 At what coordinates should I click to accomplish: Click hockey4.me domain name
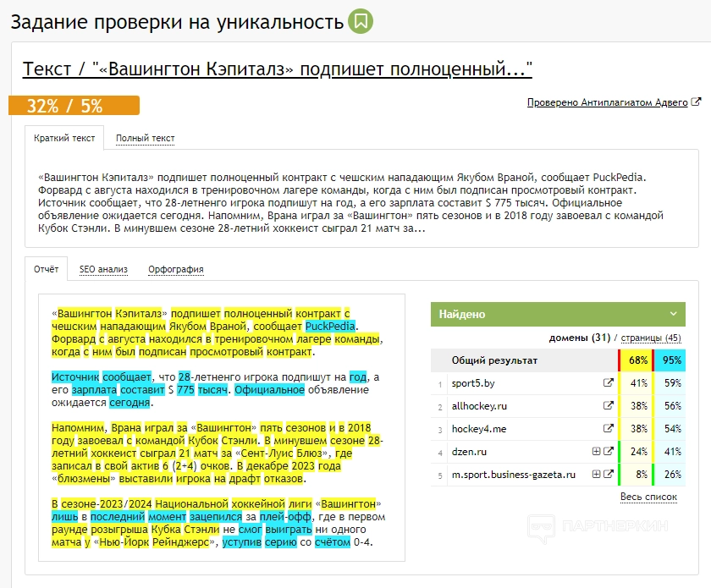479,428
